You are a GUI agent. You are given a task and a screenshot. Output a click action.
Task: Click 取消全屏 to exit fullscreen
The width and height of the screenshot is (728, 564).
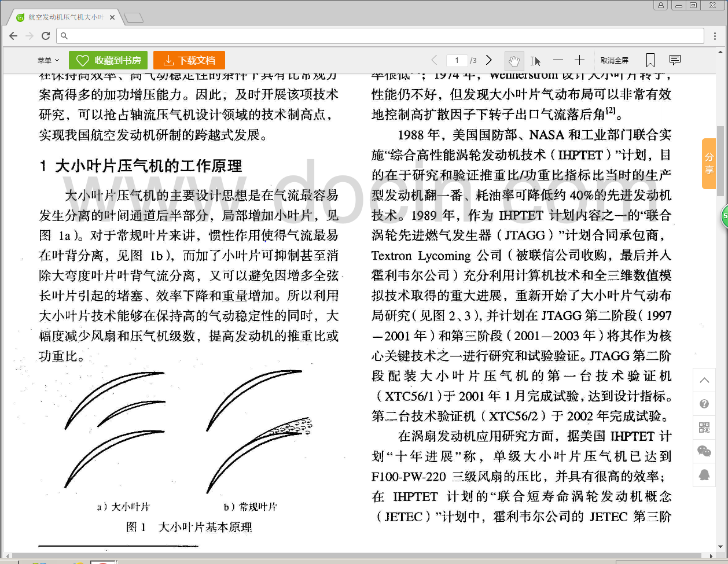pos(614,60)
